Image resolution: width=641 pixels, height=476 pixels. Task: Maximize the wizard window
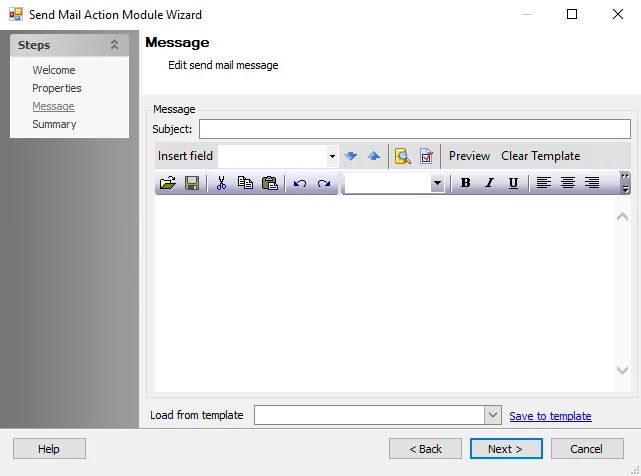pos(572,14)
